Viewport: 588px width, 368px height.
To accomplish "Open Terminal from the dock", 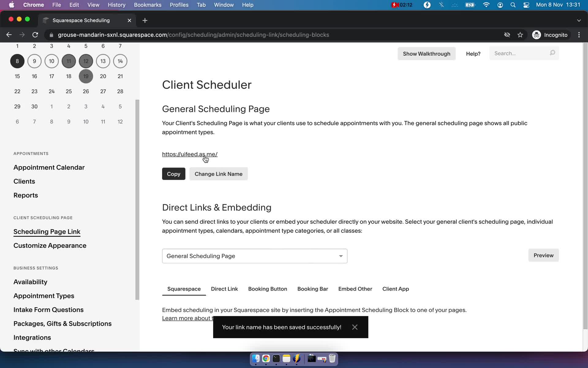I will pyautogui.click(x=276, y=358).
